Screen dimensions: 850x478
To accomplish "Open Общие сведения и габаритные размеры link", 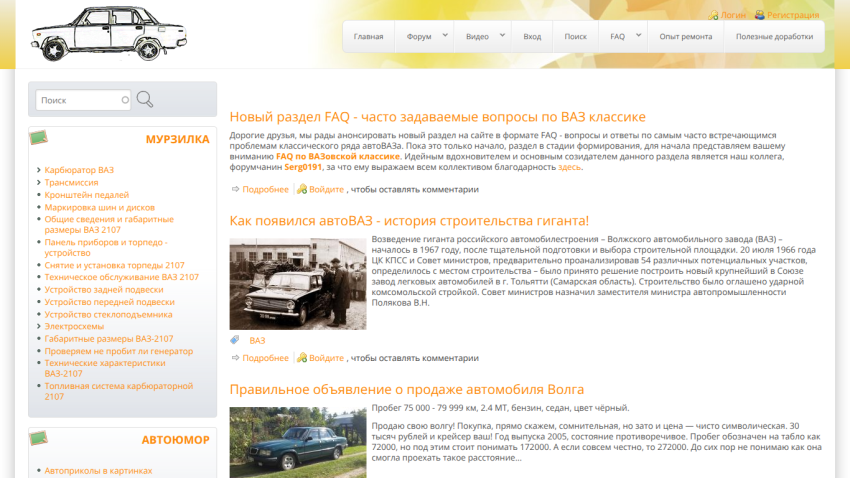I will pos(109,224).
